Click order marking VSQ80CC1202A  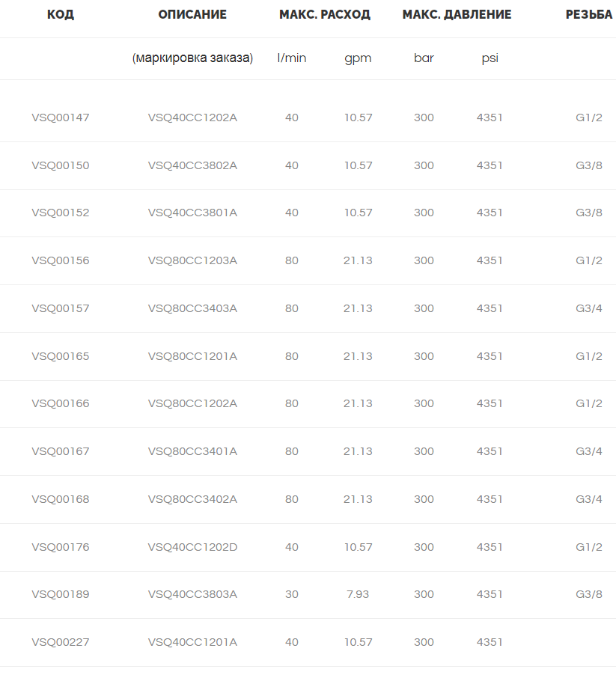point(192,403)
